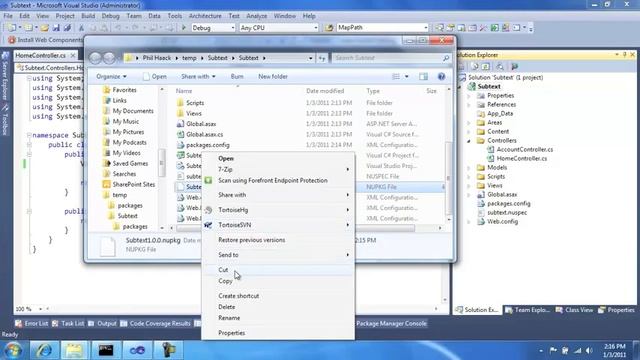Image resolution: width=640 pixels, height=360 pixels.
Task: Expand the Send to submenu
Action: 278,255
